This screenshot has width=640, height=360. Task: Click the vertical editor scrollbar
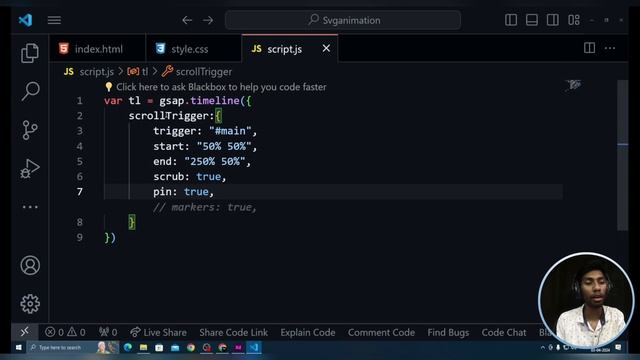tap(622, 155)
